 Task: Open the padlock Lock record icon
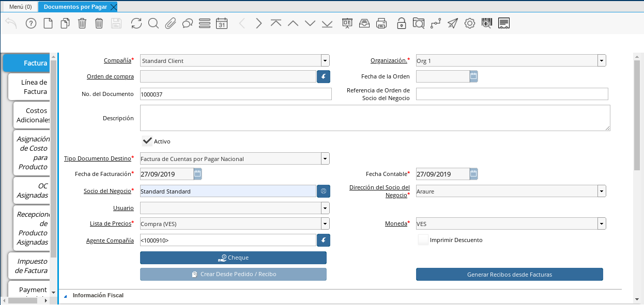[401, 23]
